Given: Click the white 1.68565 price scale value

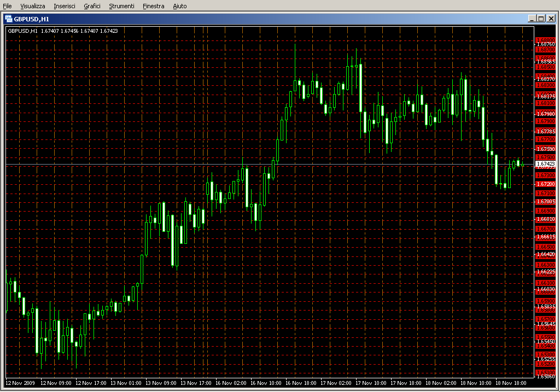Looking at the screenshot, I should click(x=546, y=61).
